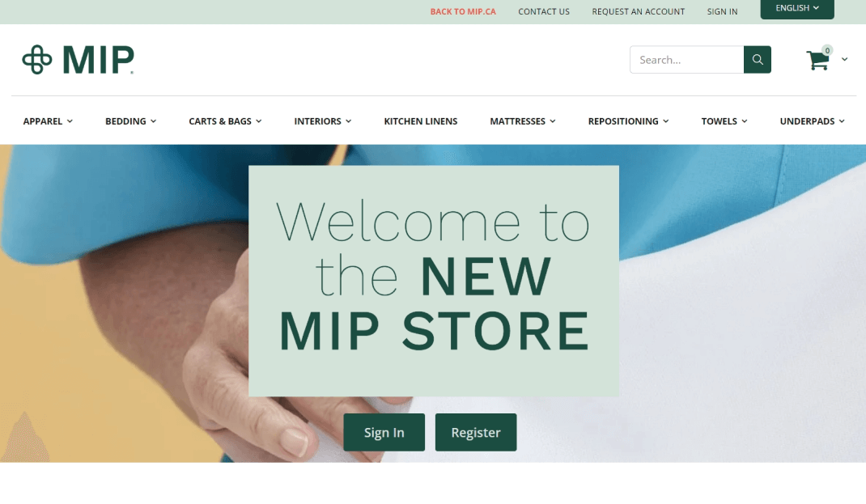Screen dimensions: 866x504
Task: Click the Back to MIP.CA link
Action: point(463,11)
